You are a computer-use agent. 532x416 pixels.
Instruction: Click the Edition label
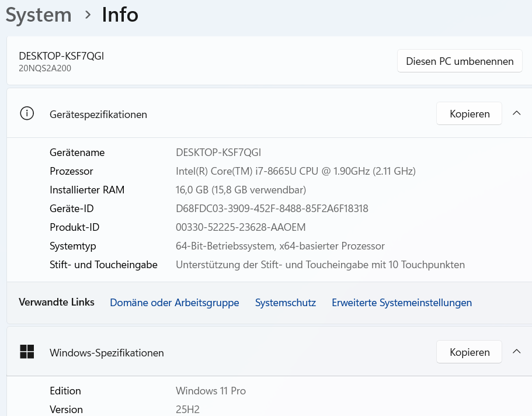[x=65, y=391]
